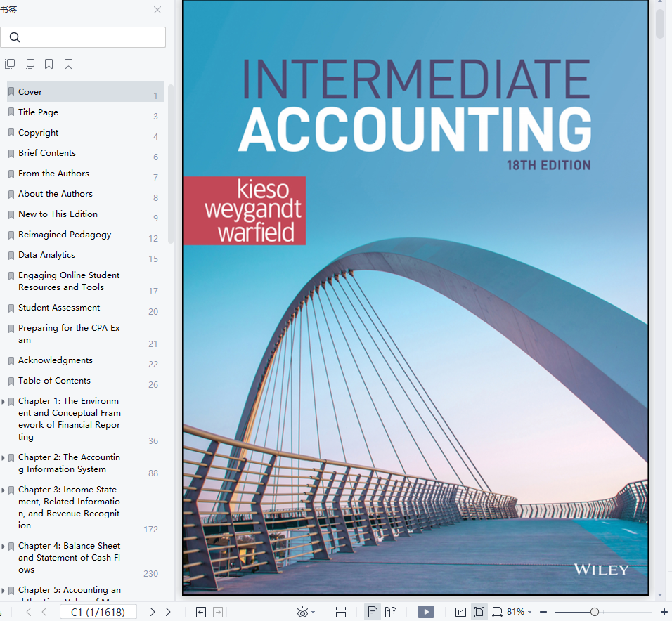672x621 pixels.
Task: Close the bookmarks panel
Action: [x=157, y=10]
